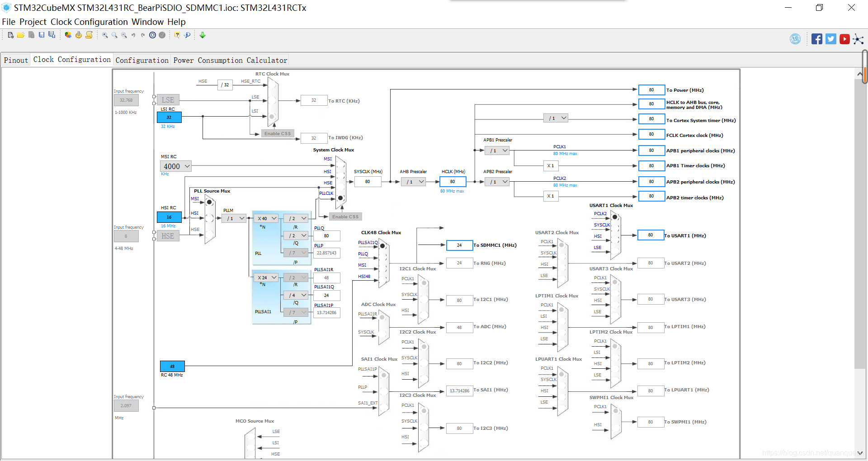Image resolution: width=868 pixels, height=461 pixels.
Task: Open the ST YouTube channel icon
Action: click(x=844, y=39)
